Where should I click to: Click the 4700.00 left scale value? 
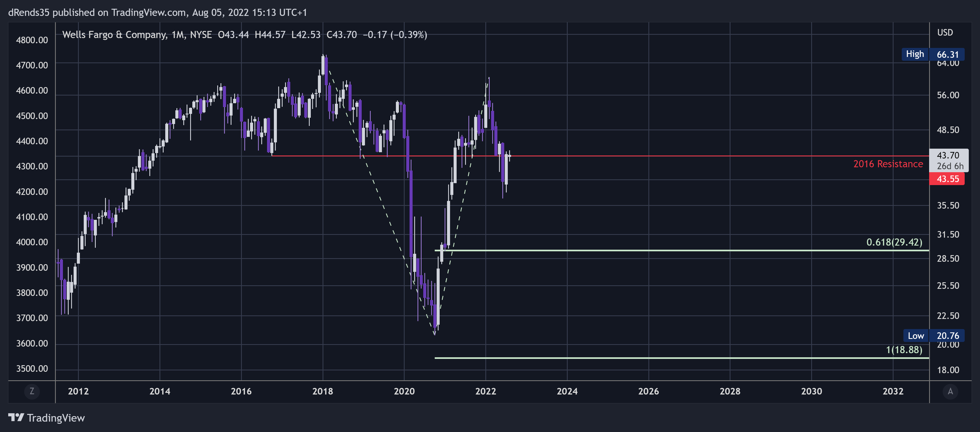32,65
